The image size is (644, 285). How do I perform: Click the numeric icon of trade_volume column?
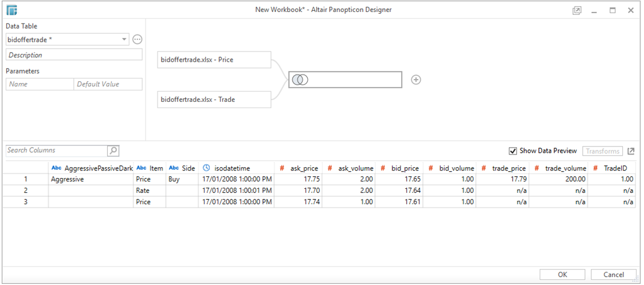coord(537,168)
